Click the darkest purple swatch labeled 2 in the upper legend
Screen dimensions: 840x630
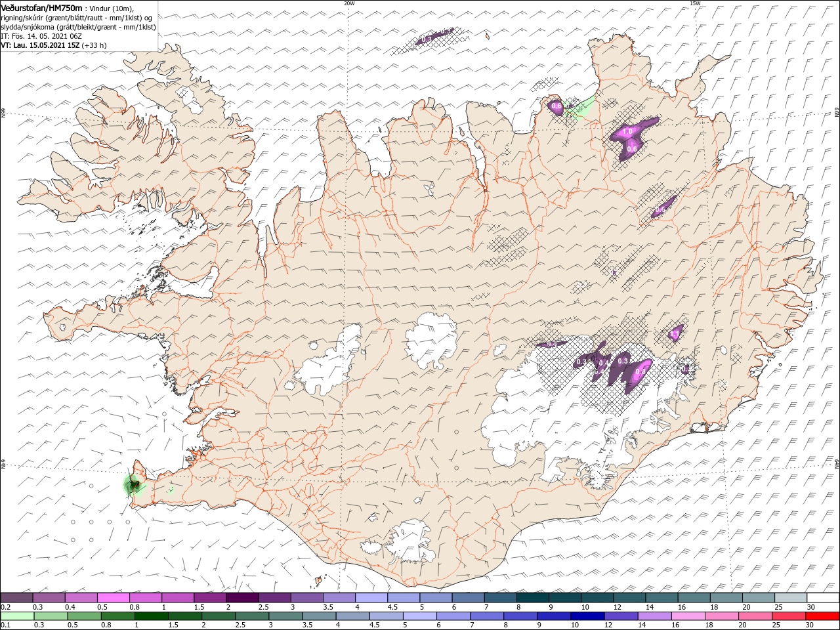tap(242, 597)
